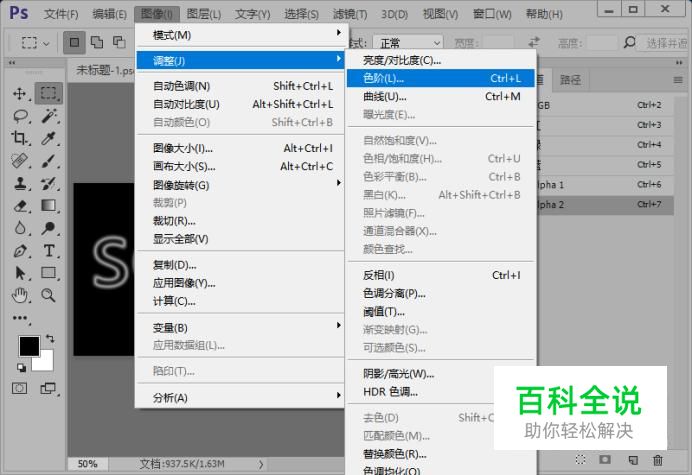Select the Clone Stamp tool

click(x=20, y=183)
